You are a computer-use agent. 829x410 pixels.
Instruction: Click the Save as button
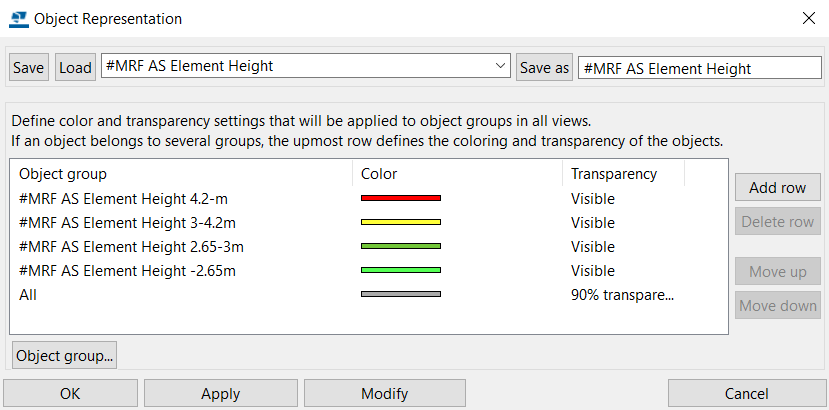tap(544, 68)
